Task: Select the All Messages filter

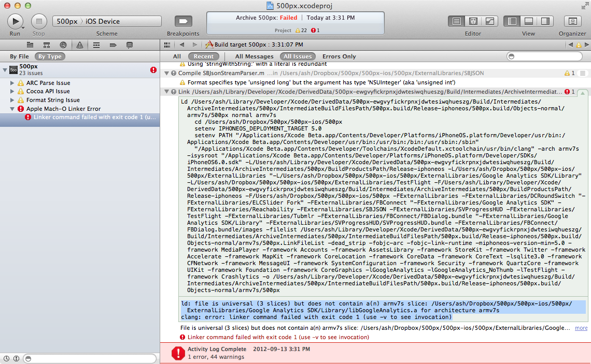Action: coord(254,56)
